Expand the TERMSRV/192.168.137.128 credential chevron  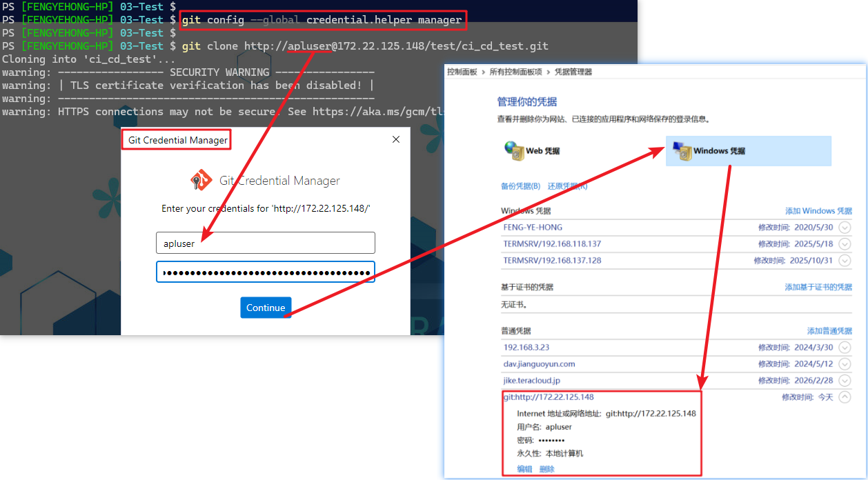coord(845,261)
